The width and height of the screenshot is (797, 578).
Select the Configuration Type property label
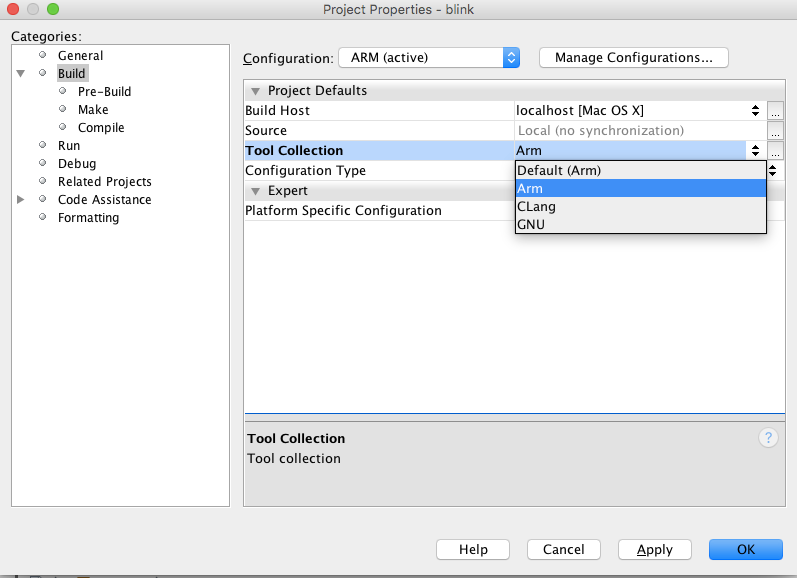tap(305, 170)
